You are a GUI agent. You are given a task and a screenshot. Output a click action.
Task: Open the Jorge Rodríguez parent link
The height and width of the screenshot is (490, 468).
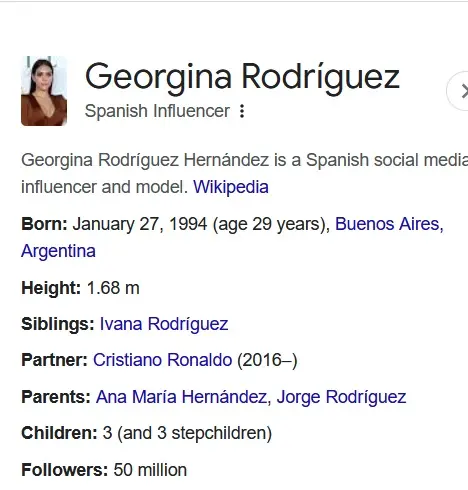tap(341, 397)
